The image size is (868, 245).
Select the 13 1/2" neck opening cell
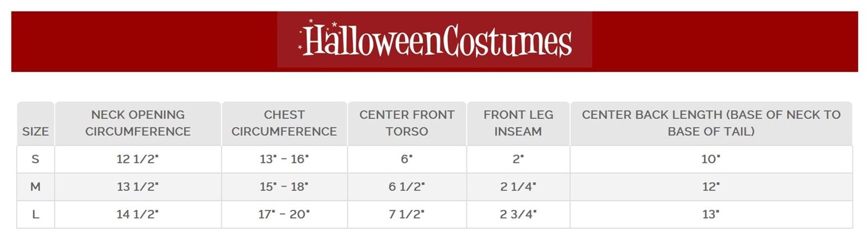point(138,187)
